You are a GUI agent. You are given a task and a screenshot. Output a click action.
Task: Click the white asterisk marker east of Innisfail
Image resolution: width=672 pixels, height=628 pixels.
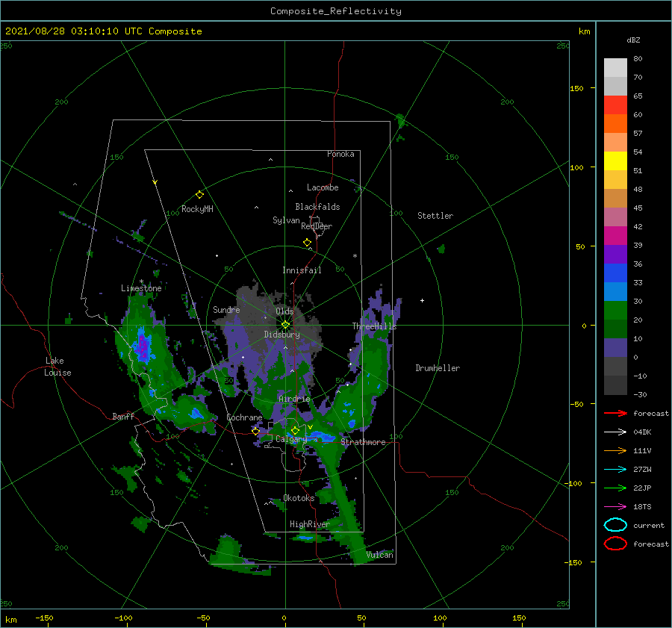click(355, 256)
